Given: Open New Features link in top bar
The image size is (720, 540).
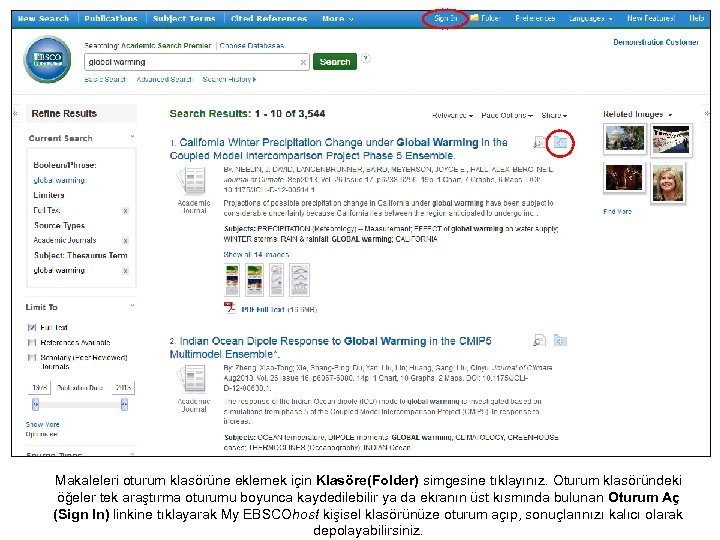Looking at the screenshot, I should coord(651,18).
